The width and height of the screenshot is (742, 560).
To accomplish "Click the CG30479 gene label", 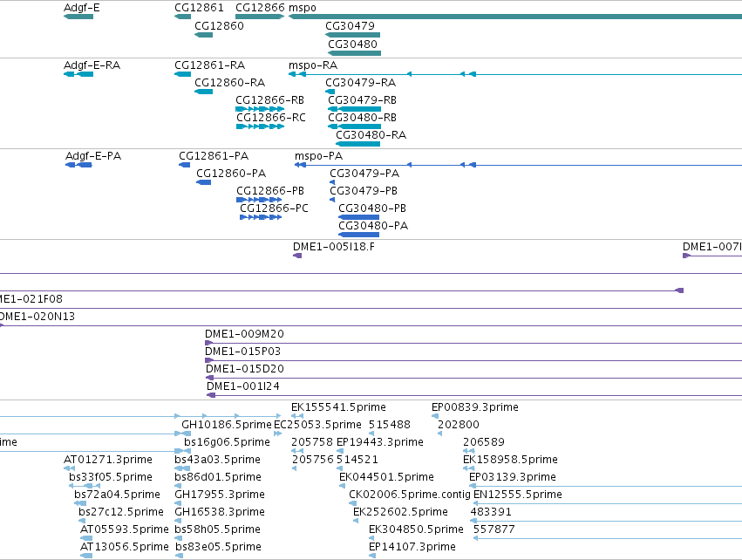I will coord(351,25).
